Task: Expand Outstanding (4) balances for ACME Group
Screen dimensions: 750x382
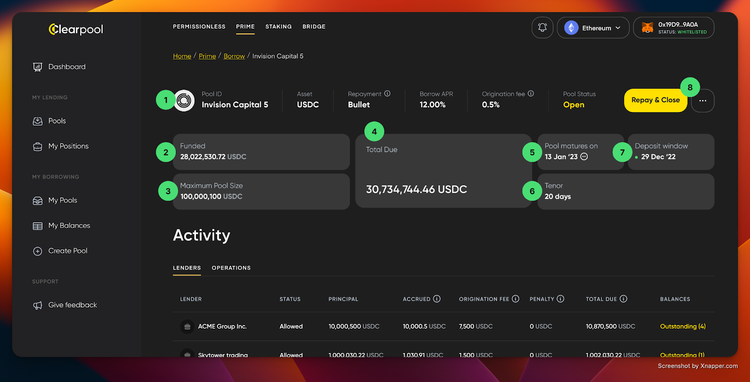Action: coord(683,327)
